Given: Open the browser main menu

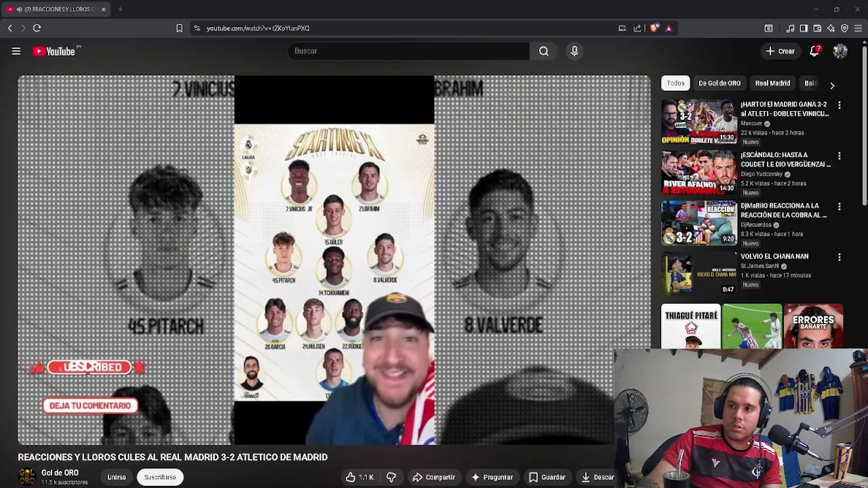Looking at the screenshot, I should click(858, 28).
